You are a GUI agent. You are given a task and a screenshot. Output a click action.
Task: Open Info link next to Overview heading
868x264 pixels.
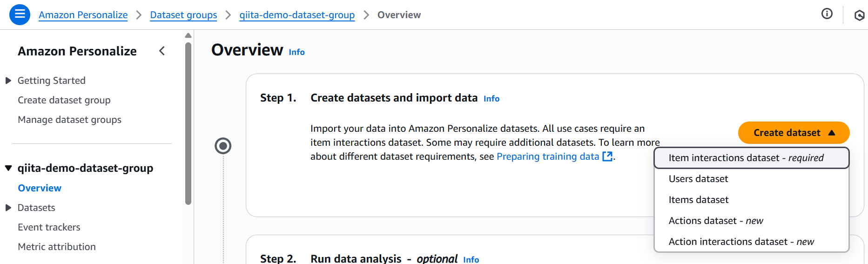coord(296,52)
